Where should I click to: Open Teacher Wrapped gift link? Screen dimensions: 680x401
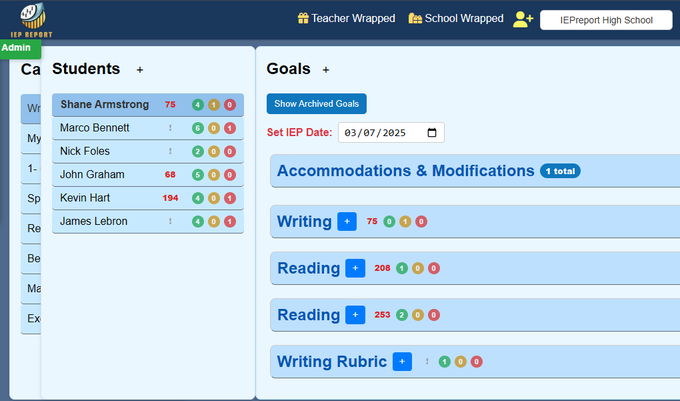[x=347, y=18]
